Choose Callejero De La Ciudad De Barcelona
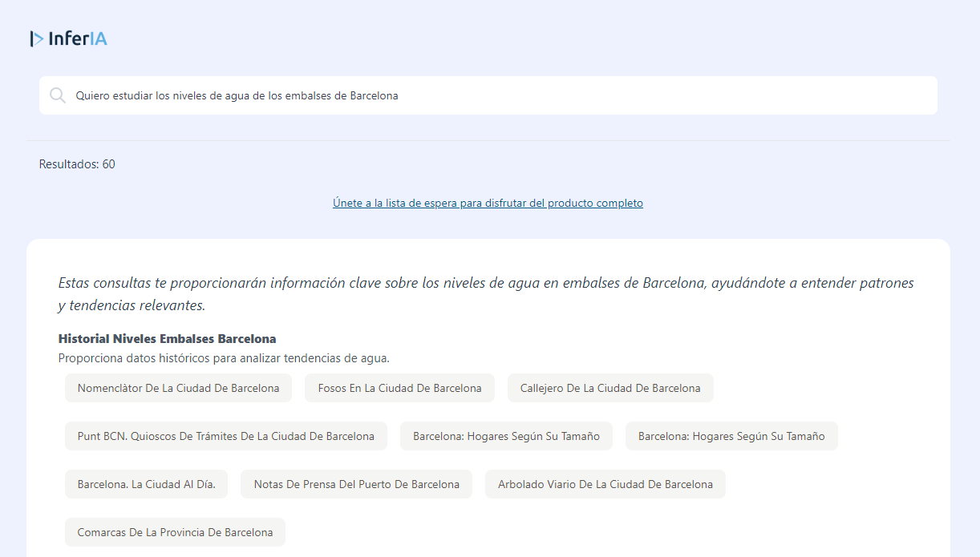Screen dimensions: 980x557 tap(609, 388)
